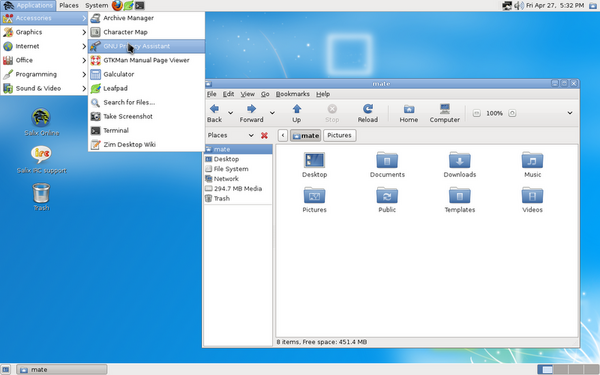The width and height of the screenshot is (600, 375).
Task: Select Take Screenshot
Action: 146,116
